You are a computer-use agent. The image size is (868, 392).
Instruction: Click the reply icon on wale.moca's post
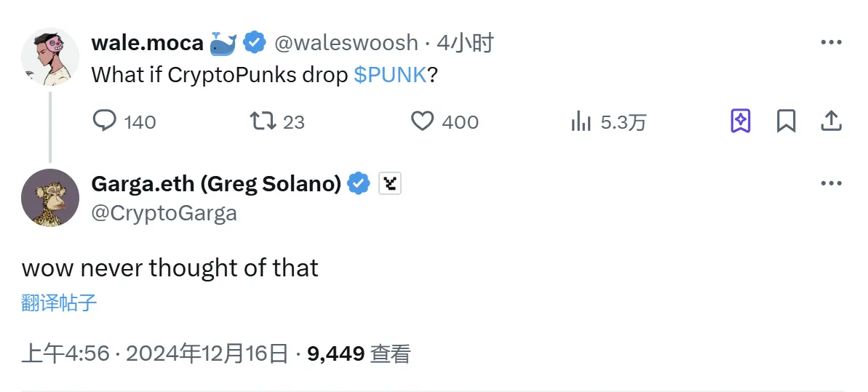click(105, 121)
